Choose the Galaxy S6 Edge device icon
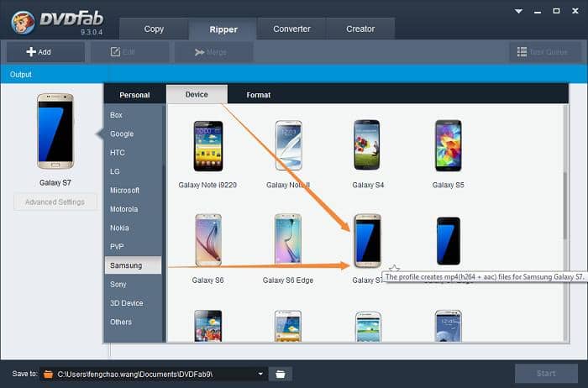 pyautogui.click(x=287, y=239)
